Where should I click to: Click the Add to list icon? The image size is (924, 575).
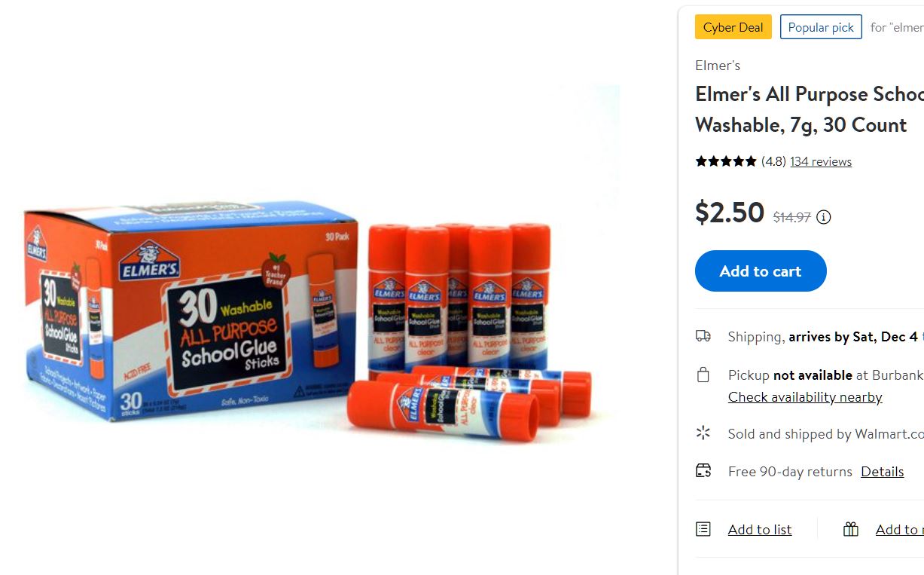[x=703, y=529]
